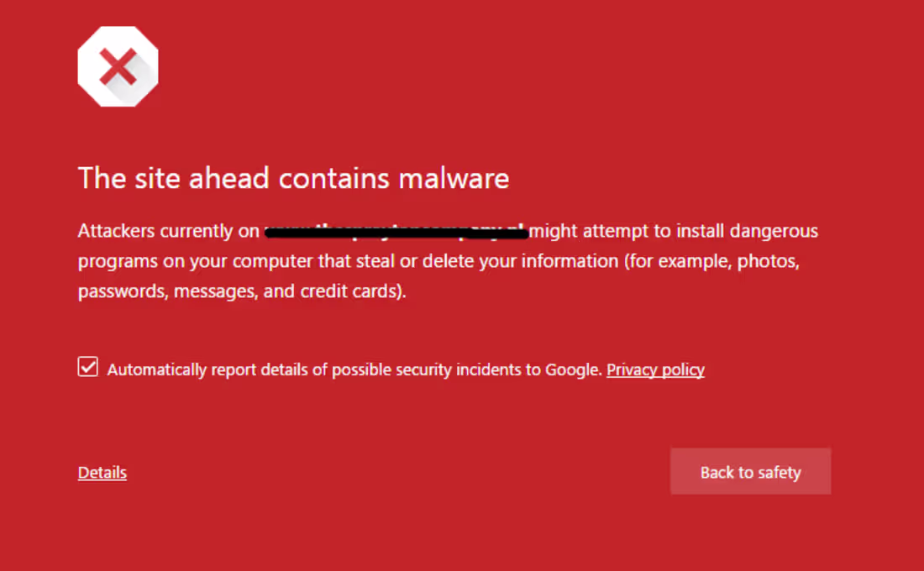The height and width of the screenshot is (571, 924).
Task: Click the 'The site ahead contains malware' heading
Action: click(x=293, y=178)
